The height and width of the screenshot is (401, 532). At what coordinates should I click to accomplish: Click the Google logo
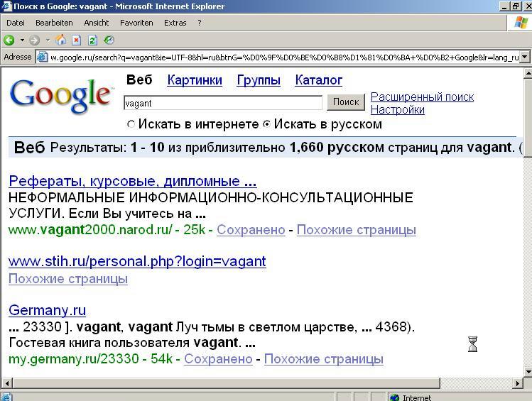click(x=61, y=96)
